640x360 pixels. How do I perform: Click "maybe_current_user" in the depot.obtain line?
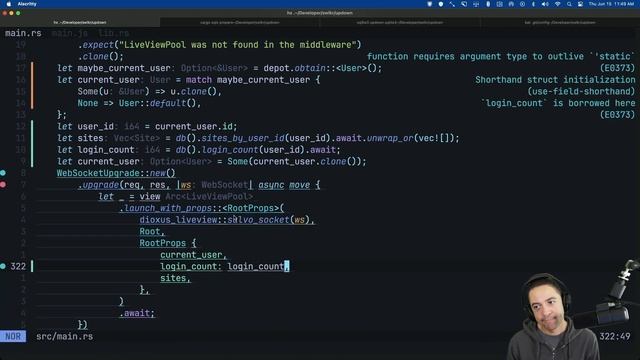[x=124, y=68]
